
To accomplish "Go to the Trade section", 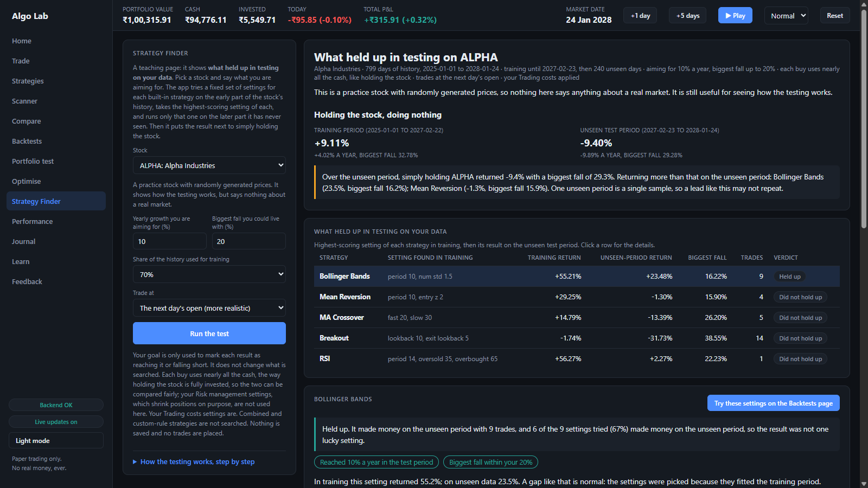I will click(x=56, y=61).
